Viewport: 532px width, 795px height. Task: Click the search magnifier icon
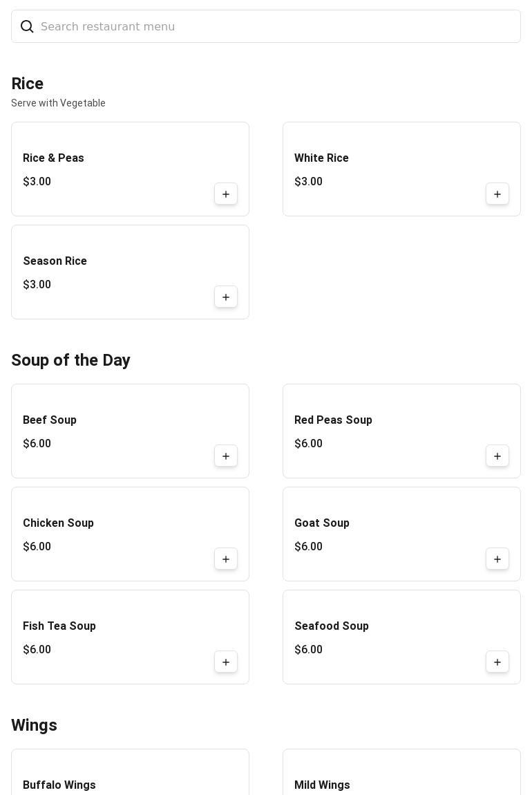click(x=27, y=26)
